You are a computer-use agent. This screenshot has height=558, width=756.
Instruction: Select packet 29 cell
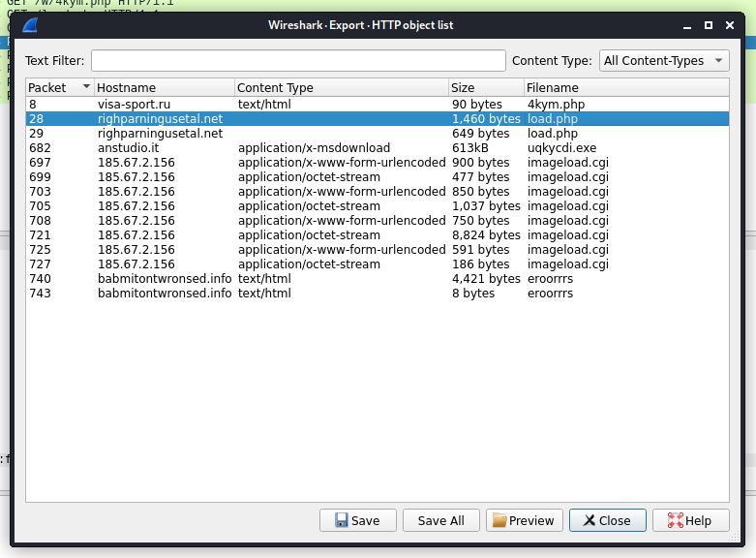pos(36,134)
